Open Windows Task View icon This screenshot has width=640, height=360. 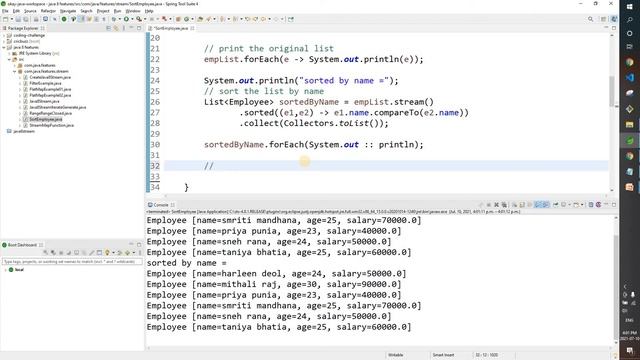pos(629,47)
